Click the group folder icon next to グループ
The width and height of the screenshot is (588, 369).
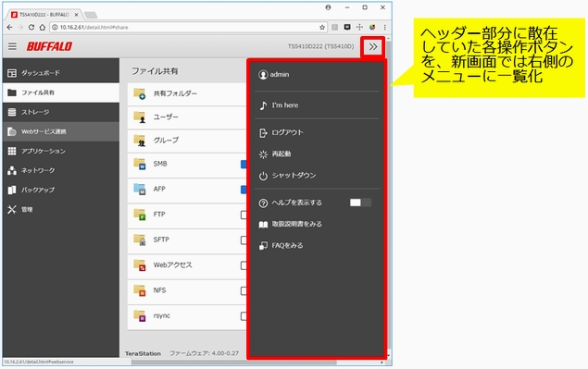coord(140,141)
